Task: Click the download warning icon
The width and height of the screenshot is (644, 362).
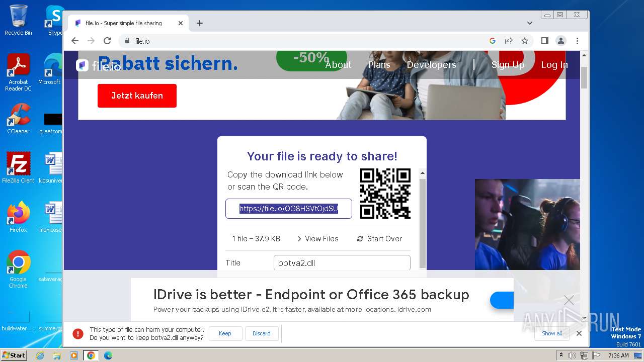Action: [x=78, y=333]
